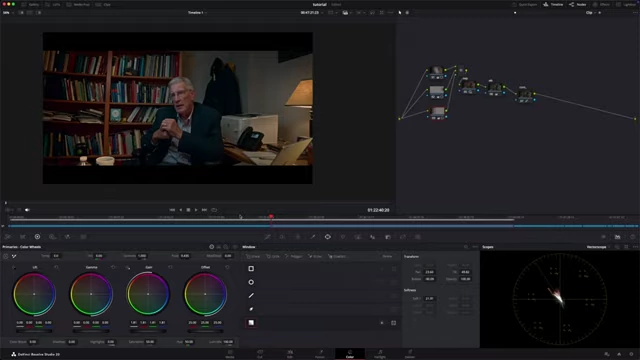Pick black point beside Lift wheel
Screen dimensions: 640x360
tap(13, 267)
